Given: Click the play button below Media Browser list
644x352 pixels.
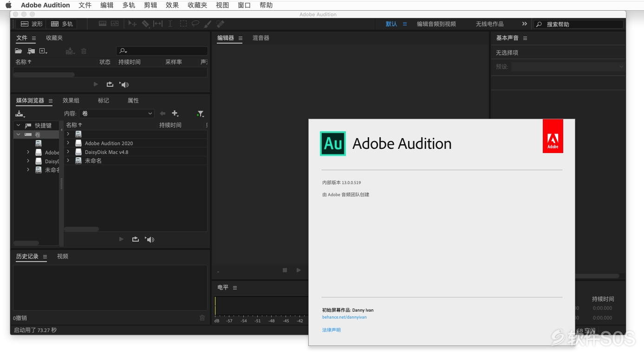Looking at the screenshot, I should [122, 239].
